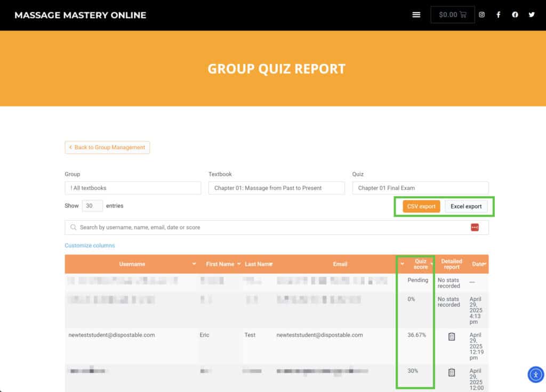546x392 pixels.
Task: Click the plain Facebook 'f' icon
Action: [x=498, y=15]
